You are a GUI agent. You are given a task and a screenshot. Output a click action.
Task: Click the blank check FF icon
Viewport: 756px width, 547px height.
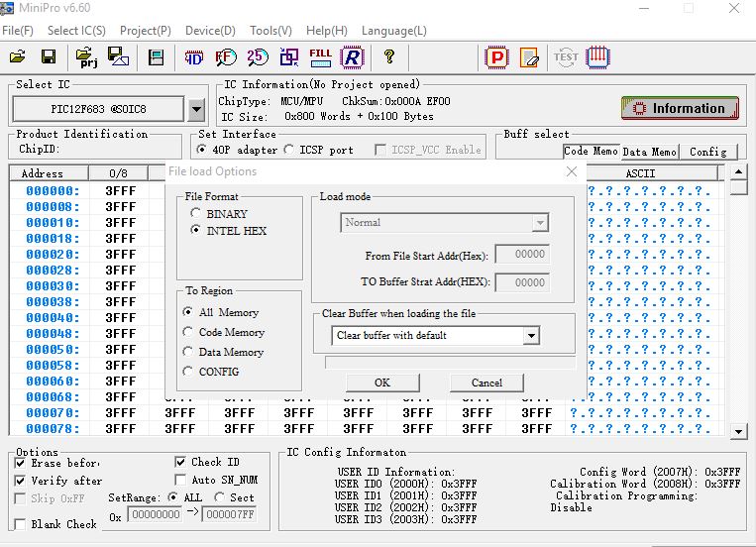(x=226, y=57)
